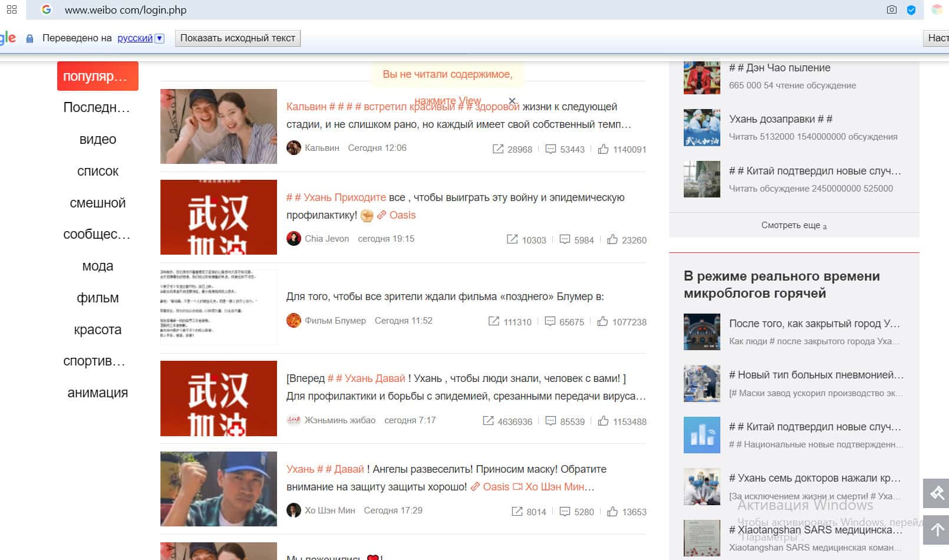Image resolution: width=949 pixels, height=560 pixels.
Task: Open the 'сообщес…' category
Action: pos(98,235)
